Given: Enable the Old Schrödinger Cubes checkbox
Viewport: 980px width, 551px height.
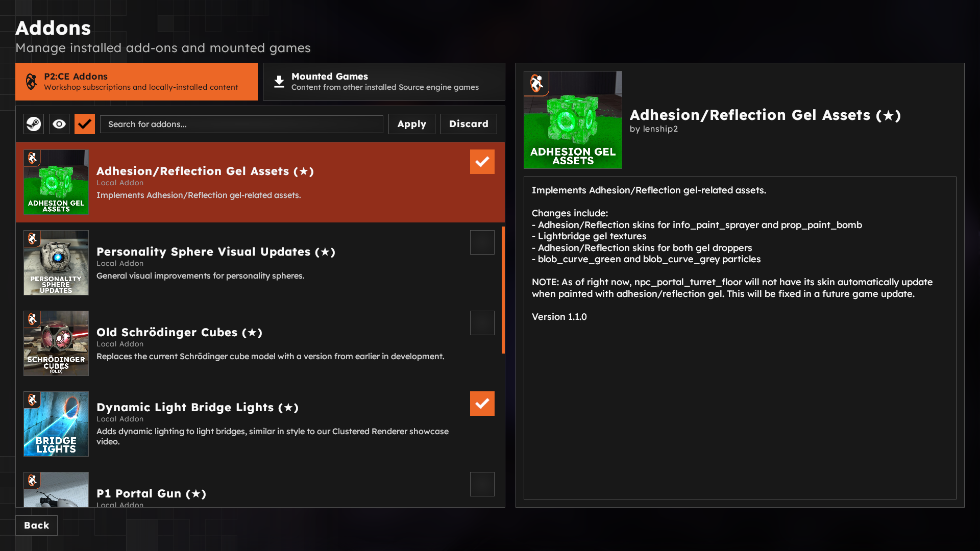Looking at the screenshot, I should click(482, 322).
